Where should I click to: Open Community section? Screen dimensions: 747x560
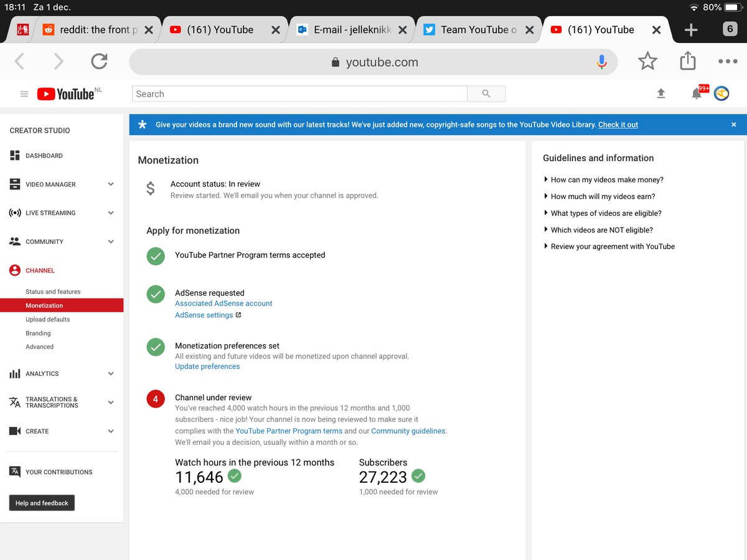[44, 241]
